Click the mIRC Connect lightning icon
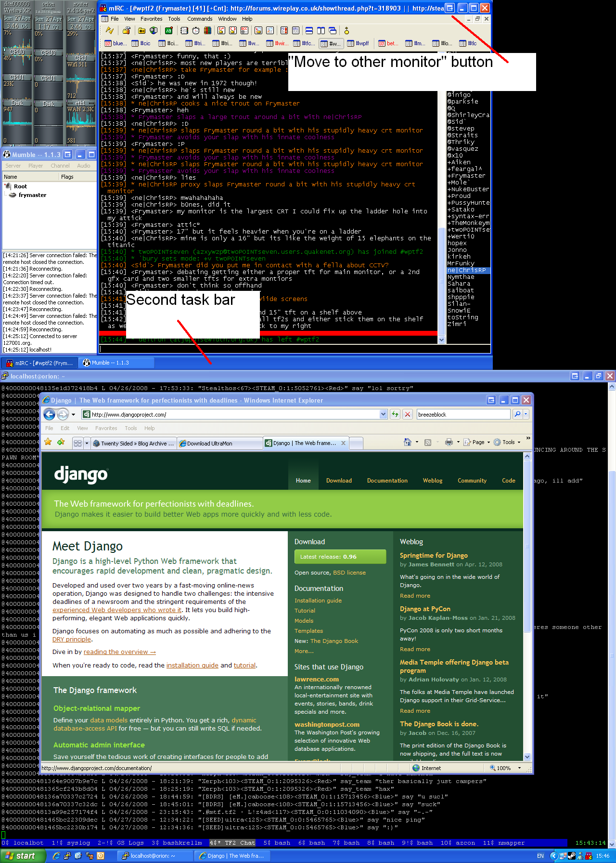This screenshot has height=863, width=616. pos(110,31)
